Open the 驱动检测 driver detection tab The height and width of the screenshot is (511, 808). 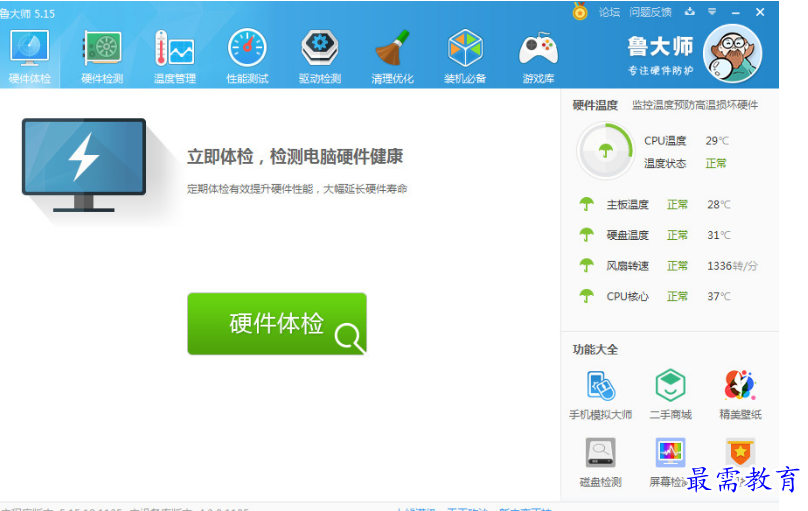320,57
